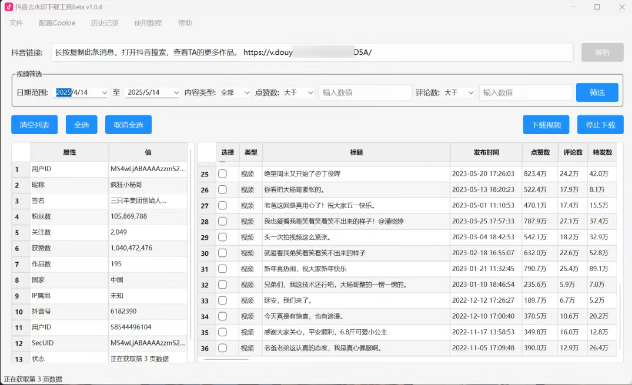Check the box for row 33 video
The height and width of the screenshot is (385, 632).
pyautogui.click(x=222, y=300)
